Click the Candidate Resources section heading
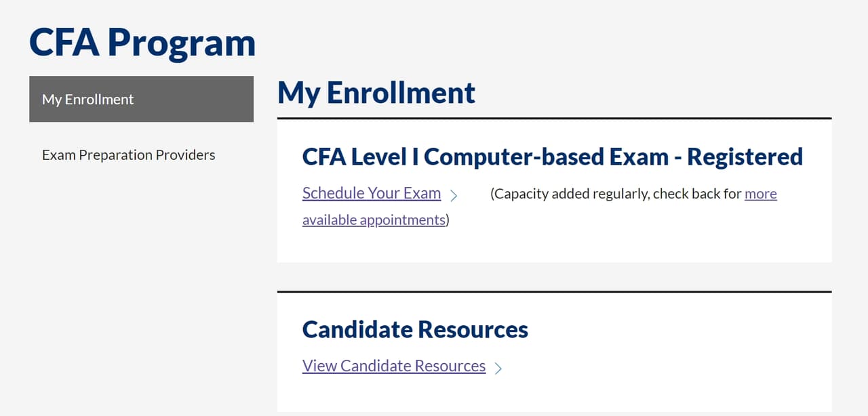This screenshot has height=416, width=868. 415,329
